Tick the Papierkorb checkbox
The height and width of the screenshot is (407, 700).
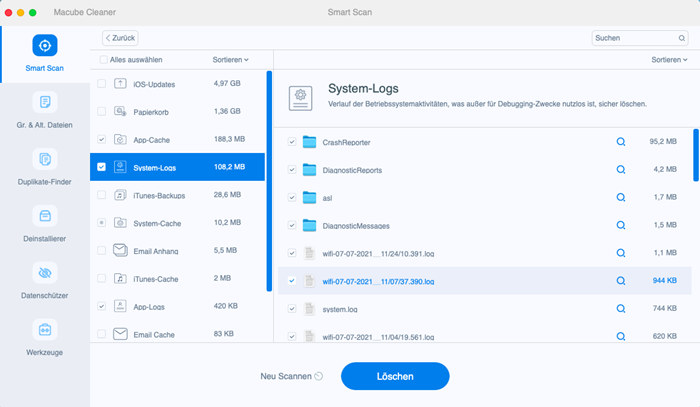click(x=102, y=111)
